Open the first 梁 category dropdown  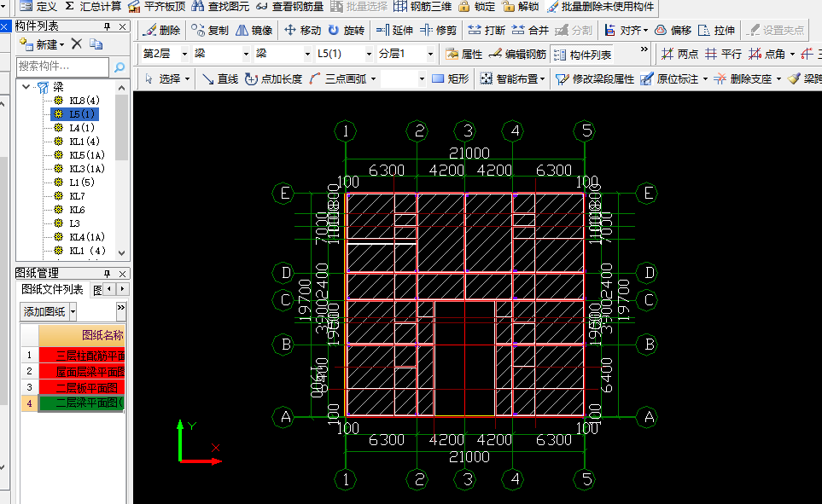click(x=245, y=54)
